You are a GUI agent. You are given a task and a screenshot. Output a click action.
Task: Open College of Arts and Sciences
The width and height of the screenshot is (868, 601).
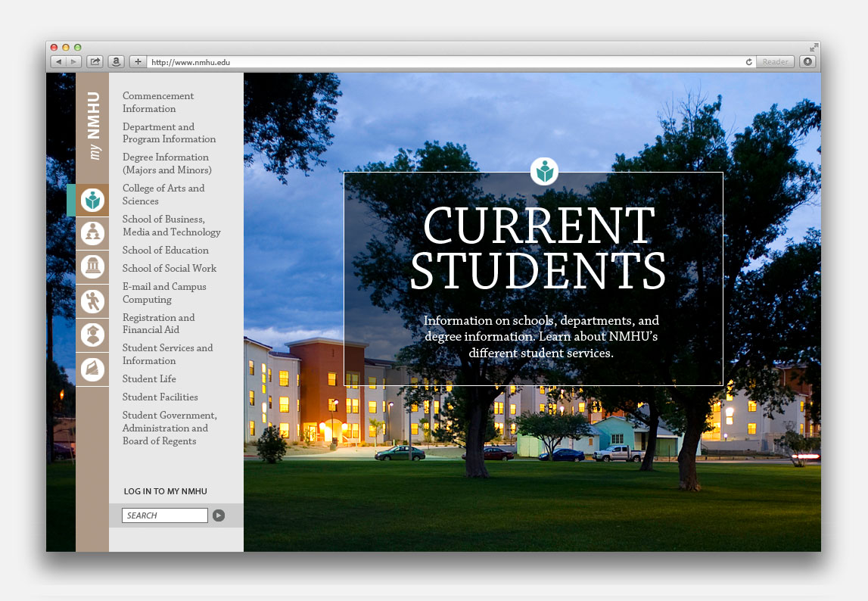pos(163,195)
